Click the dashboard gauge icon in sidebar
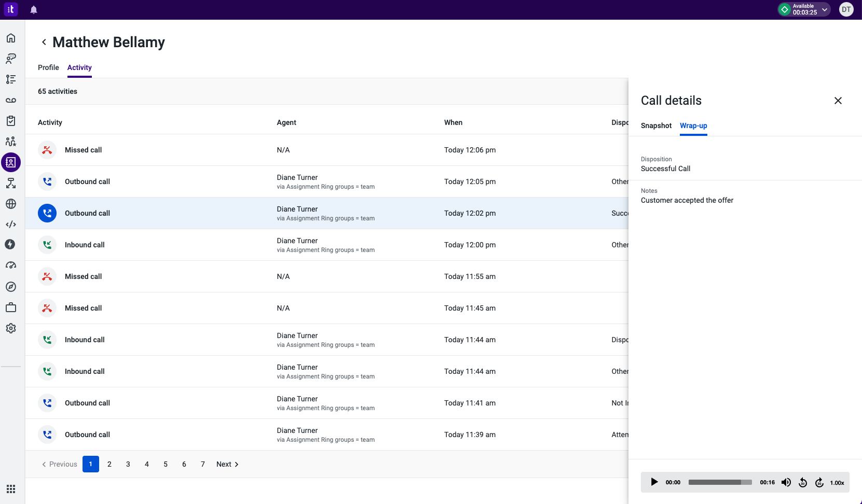The height and width of the screenshot is (504, 862). tap(11, 265)
